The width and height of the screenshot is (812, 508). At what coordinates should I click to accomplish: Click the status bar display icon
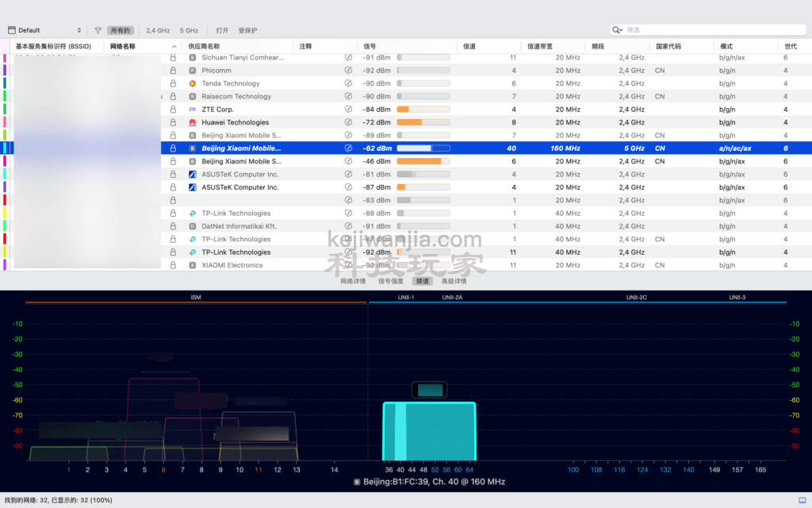click(x=802, y=500)
